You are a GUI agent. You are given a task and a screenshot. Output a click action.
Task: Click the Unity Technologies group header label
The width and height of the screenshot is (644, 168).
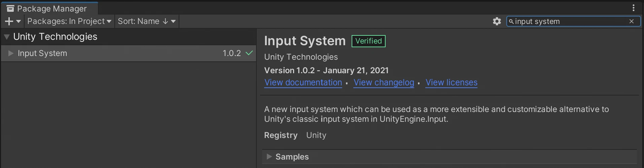pyautogui.click(x=55, y=37)
